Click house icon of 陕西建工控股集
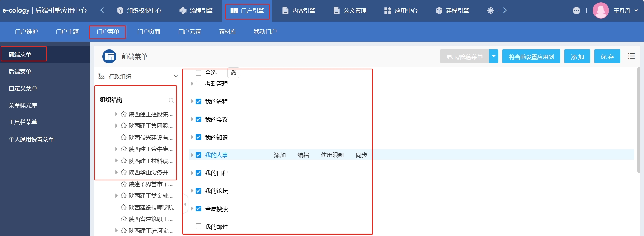Screen dimensions: 644x236 pos(124,114)
